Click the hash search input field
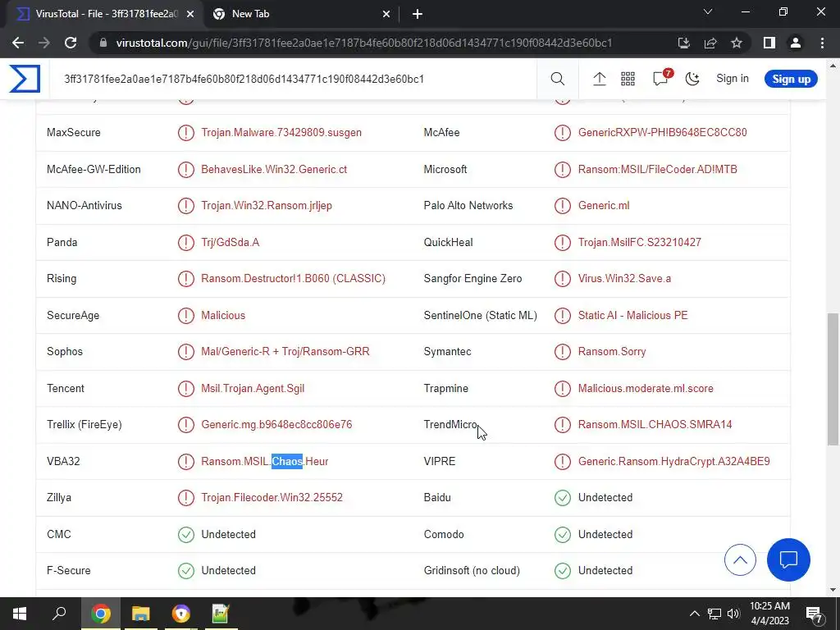The height and width of the screenshot is (630, 840). 294,79
